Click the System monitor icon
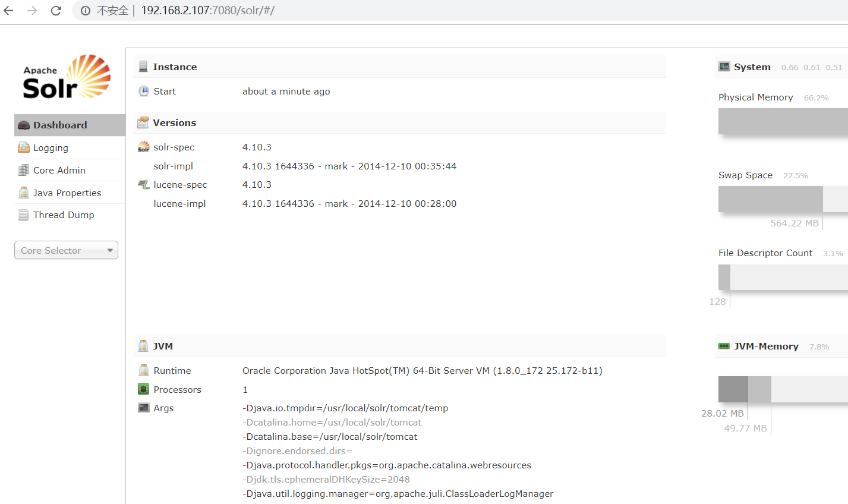848x504 pixels. pyautogui.click(x=724, y=67)
